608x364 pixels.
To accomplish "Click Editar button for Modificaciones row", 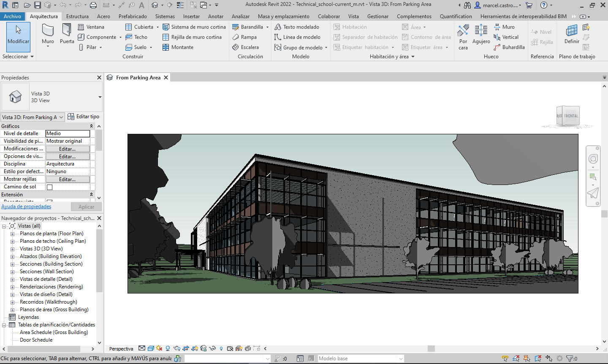I will coord(68,149).
